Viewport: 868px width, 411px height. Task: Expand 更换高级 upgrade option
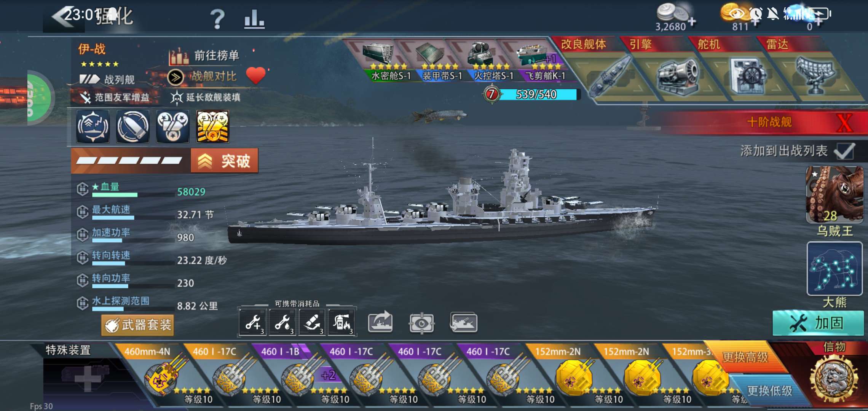click(x=745, y=357)
